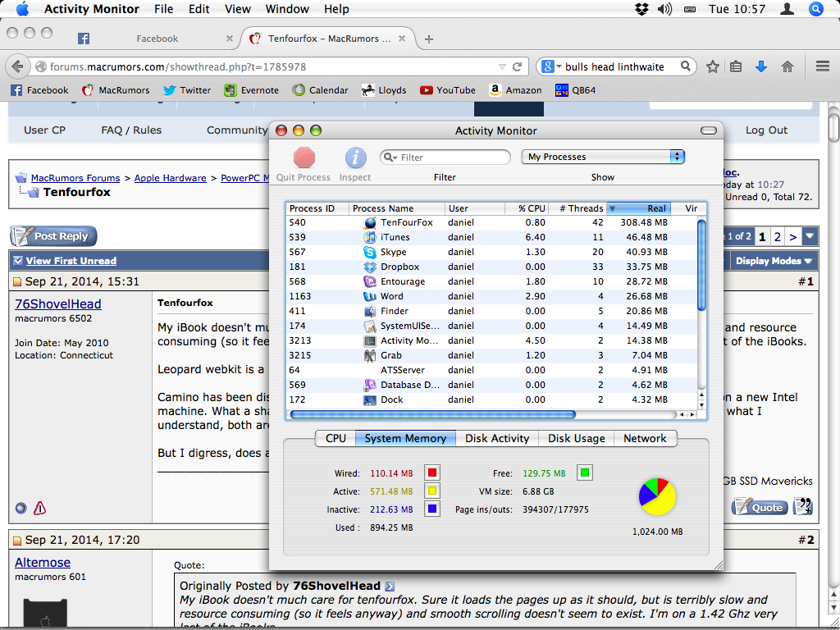Switch to the Network tab

coord(645,438)
